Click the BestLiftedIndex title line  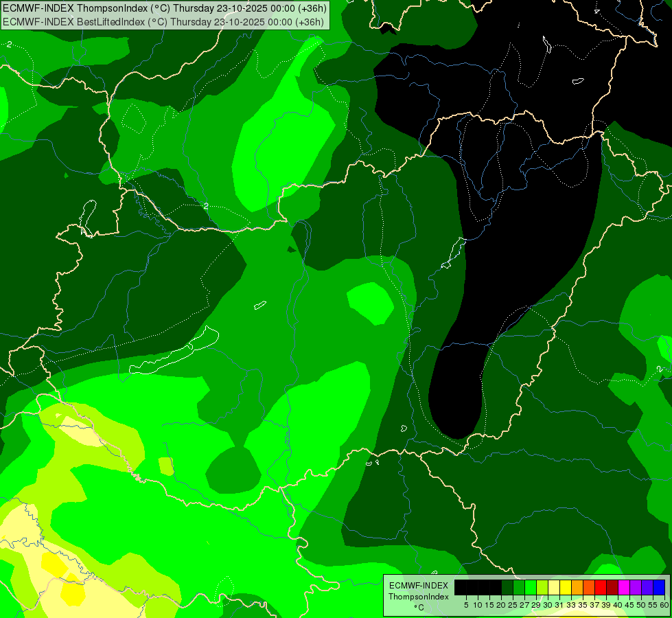[163, 22]
